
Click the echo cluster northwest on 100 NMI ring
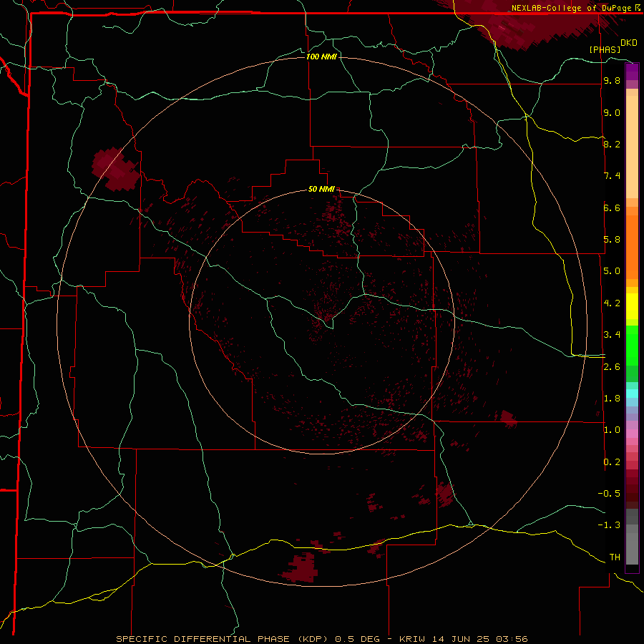point(115,169)
